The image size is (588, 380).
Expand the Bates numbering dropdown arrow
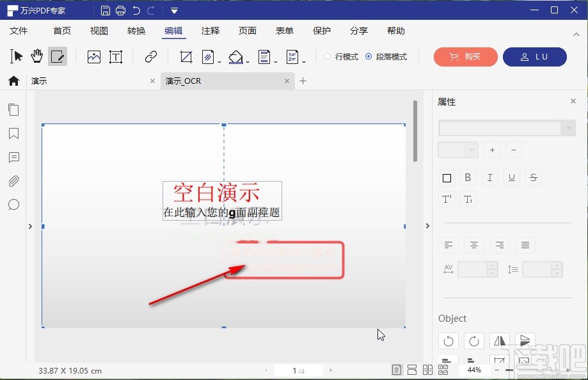[x=304, y=62]
